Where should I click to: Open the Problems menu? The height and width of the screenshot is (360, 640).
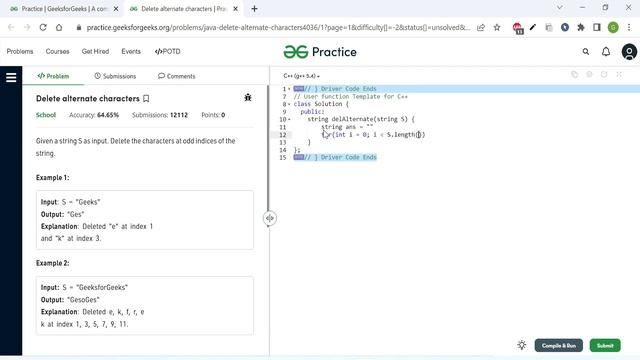coord(20,51)
